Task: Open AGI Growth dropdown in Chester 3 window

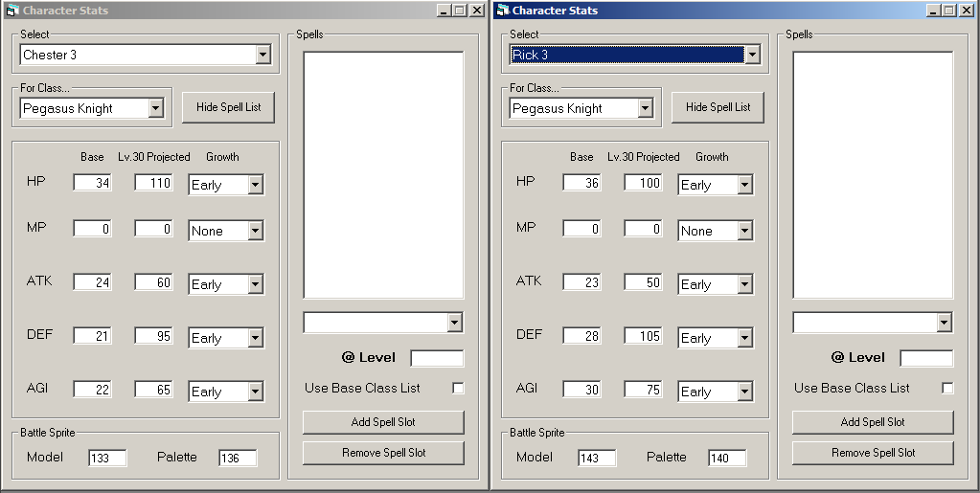Action: point(255,392)
